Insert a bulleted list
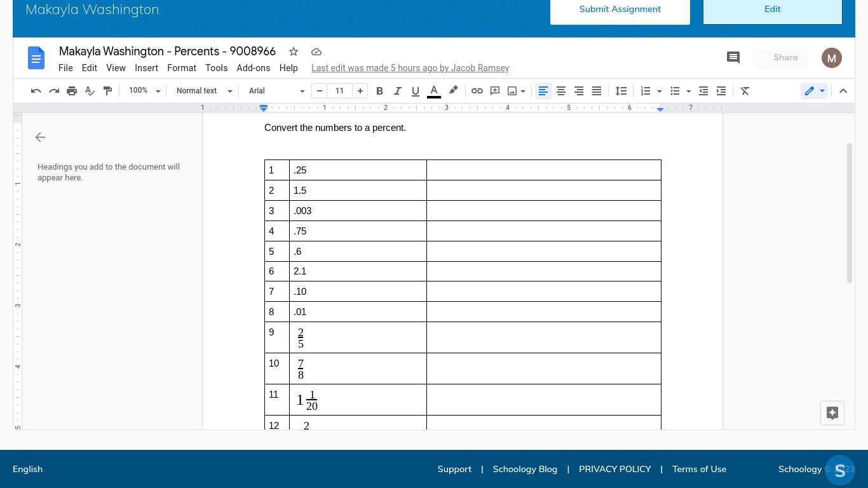 coord(675,91)
